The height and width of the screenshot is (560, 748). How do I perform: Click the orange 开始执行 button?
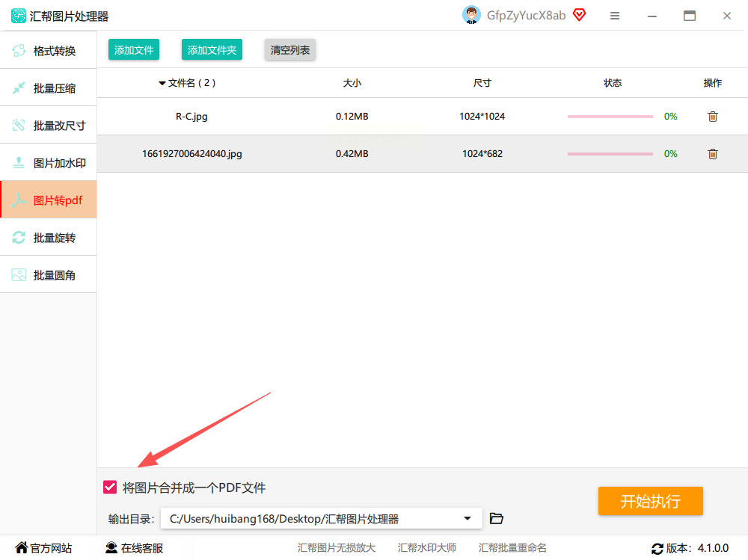(x=650, y=501)
